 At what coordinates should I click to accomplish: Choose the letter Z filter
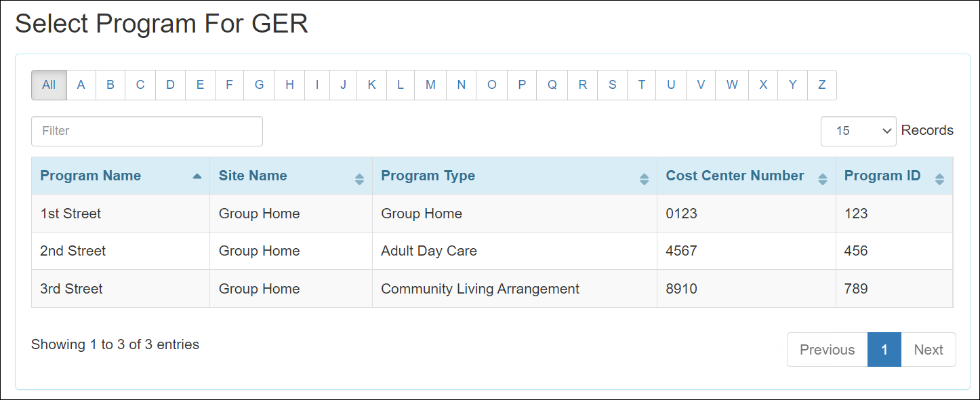point(821,85)
